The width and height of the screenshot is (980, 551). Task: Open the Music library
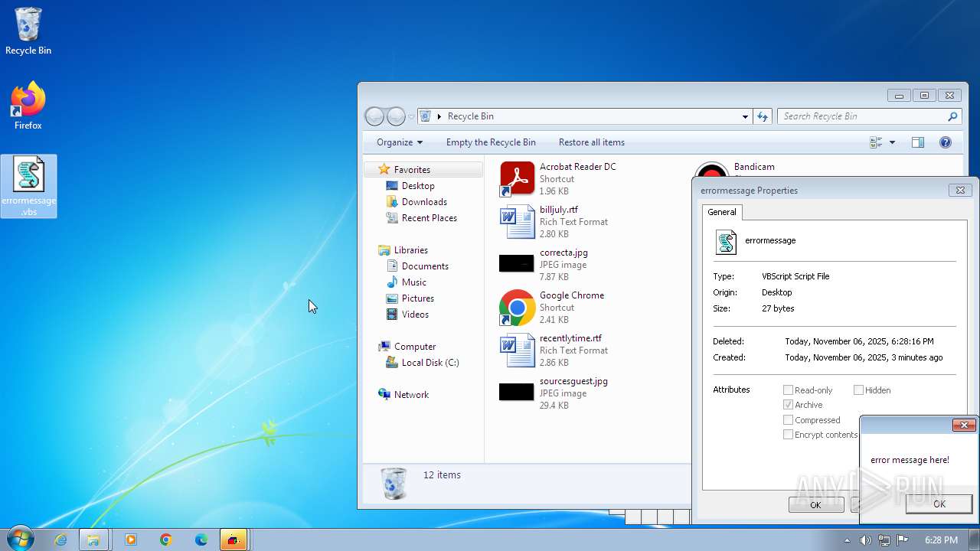(413, 282)
